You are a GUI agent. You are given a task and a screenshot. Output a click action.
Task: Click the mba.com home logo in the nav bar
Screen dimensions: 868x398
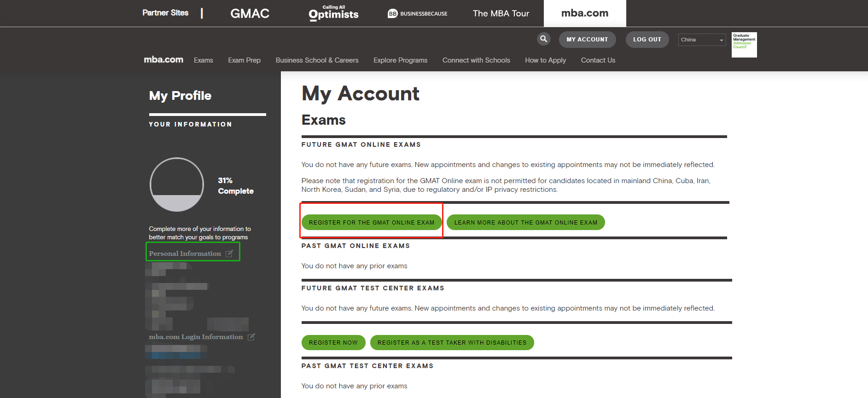coord(163,60)
